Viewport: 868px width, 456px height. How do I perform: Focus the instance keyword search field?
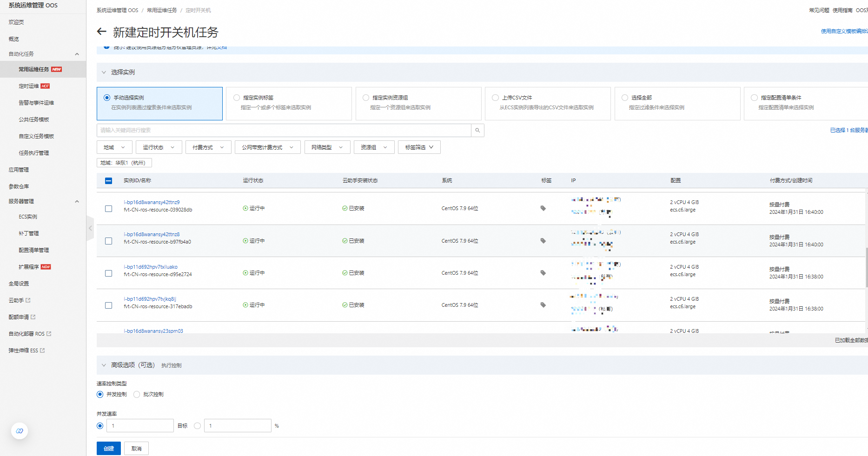284,130
